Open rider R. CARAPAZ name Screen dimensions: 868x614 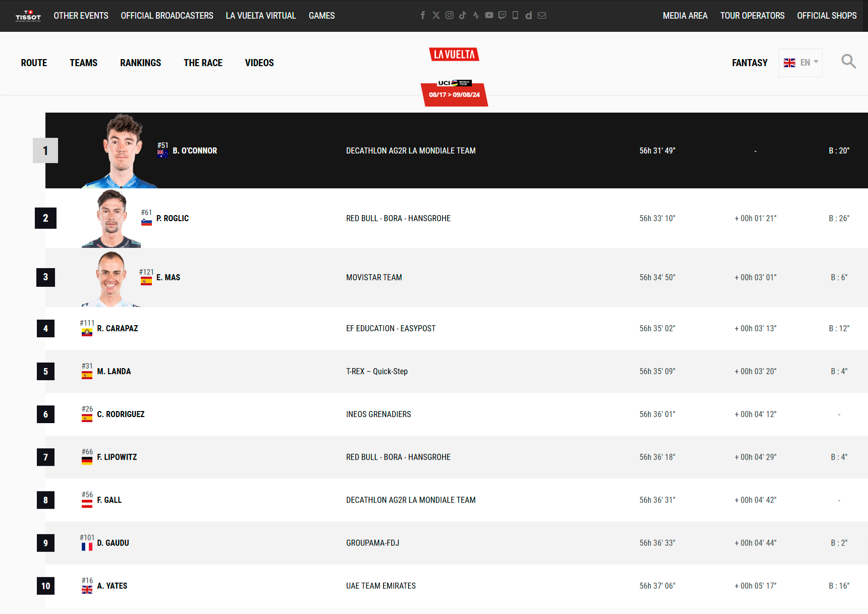coord(118,328)
